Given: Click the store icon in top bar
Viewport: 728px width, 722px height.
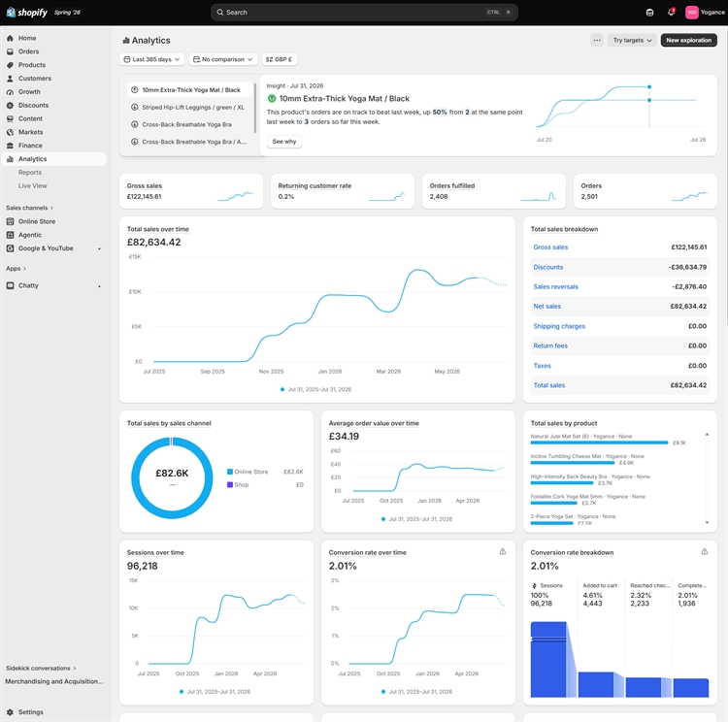Looking at the screenshot, I should tap(649, 13).
